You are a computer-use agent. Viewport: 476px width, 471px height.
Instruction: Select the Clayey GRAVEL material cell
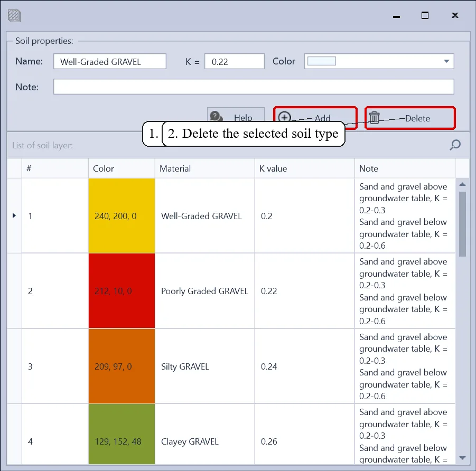coord(205,434)
